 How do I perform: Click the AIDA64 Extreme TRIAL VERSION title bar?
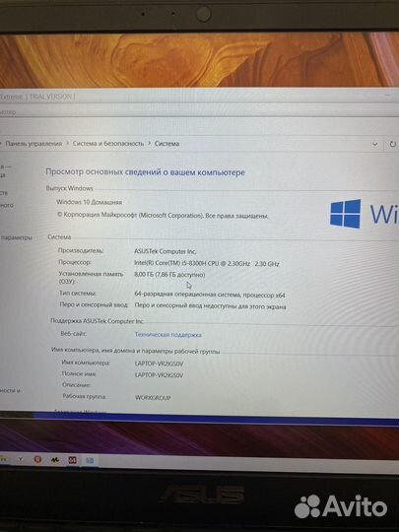pos(199,97)
